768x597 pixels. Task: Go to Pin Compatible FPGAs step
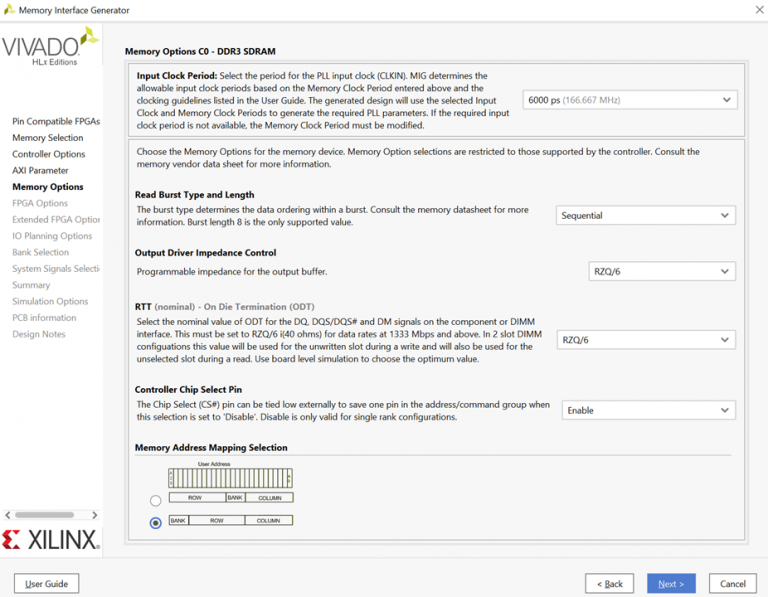(55, 121)
